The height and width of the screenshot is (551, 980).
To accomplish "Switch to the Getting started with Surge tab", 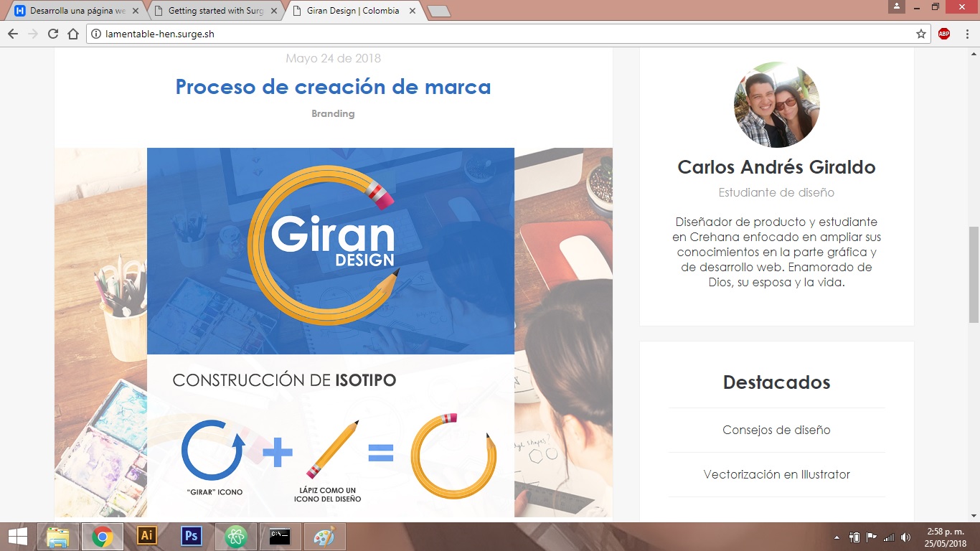I will point(215,11).
